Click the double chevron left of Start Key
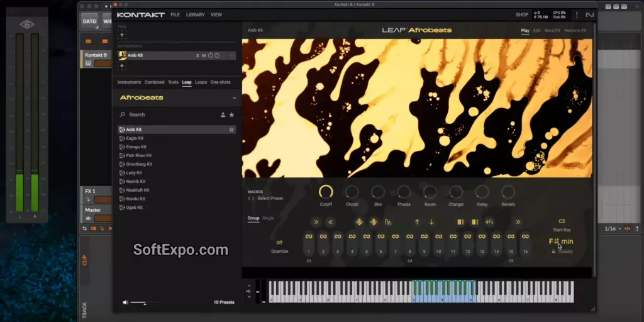Viewport: 644px width, 322px height. tap(518, 222)
